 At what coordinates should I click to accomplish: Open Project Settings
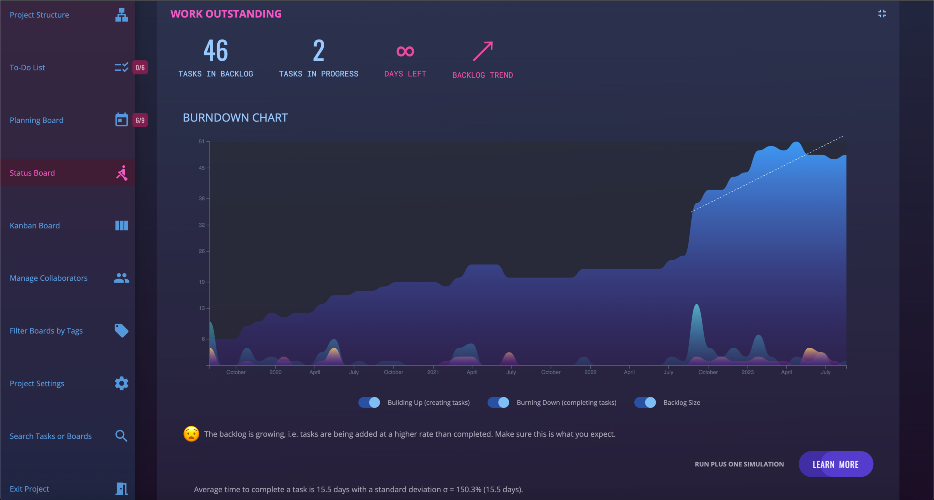pos(37,383)
